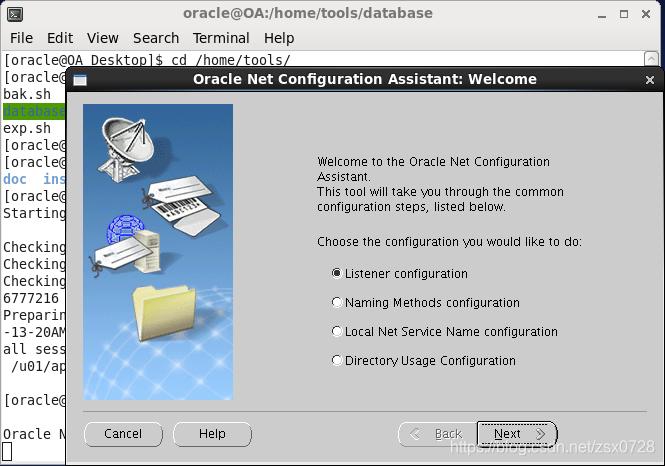Click the 'exp.sh' text in terminal
The image size is (665, 466).
coord(27,128)
